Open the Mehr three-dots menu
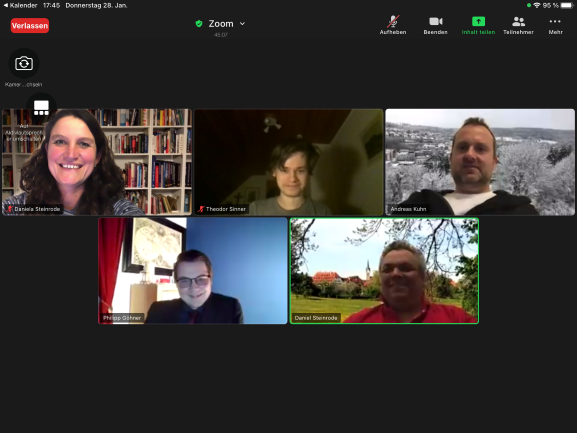 [x=555, y=25]
